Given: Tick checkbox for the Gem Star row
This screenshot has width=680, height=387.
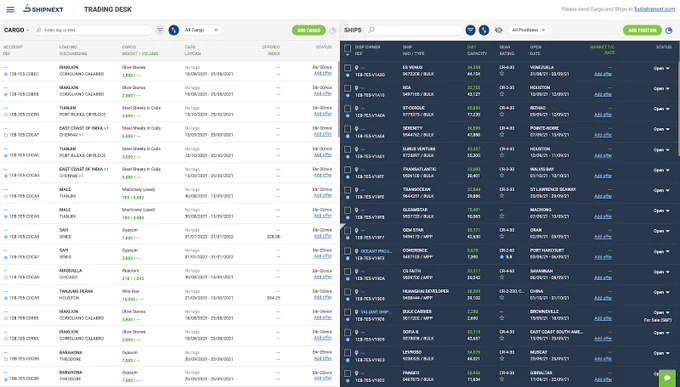Looking at the screenshot, I should click(x=347, y=231).
